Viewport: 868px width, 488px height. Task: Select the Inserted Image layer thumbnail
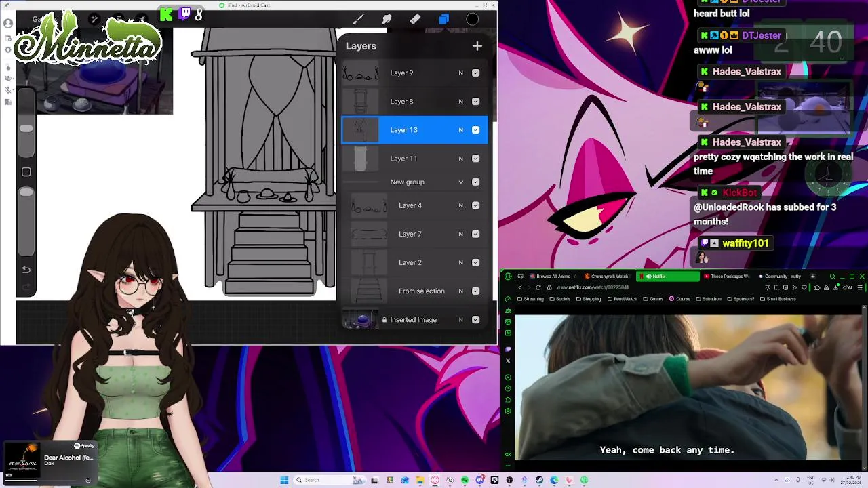361,319
